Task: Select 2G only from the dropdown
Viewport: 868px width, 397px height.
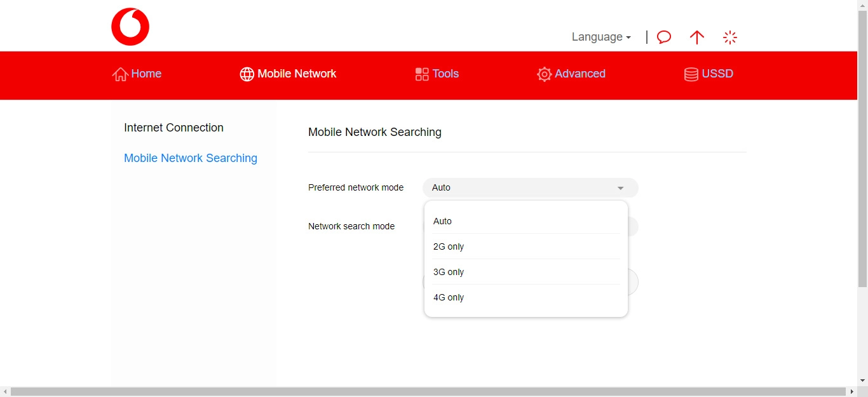Action: point(448,246)
